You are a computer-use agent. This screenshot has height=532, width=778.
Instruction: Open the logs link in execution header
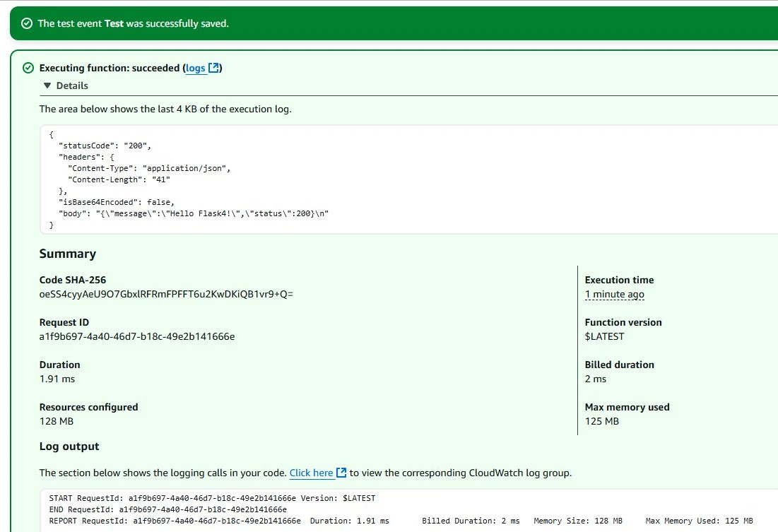point(195,68)
